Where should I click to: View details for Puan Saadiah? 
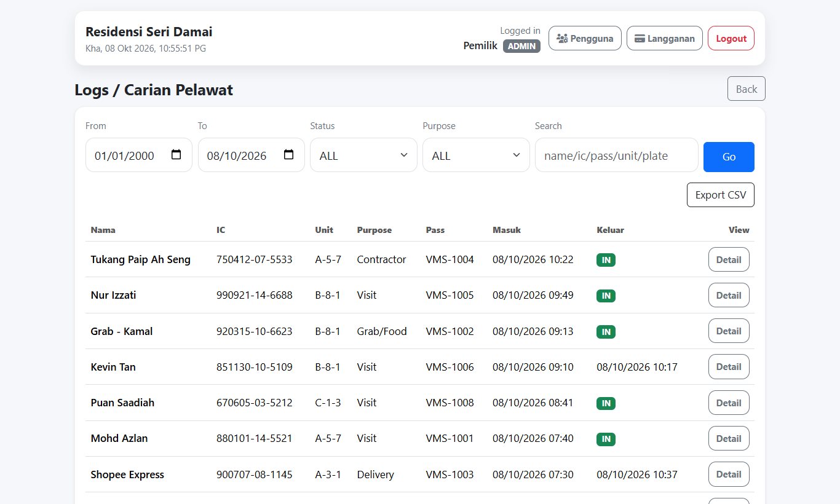coord(729,403)
